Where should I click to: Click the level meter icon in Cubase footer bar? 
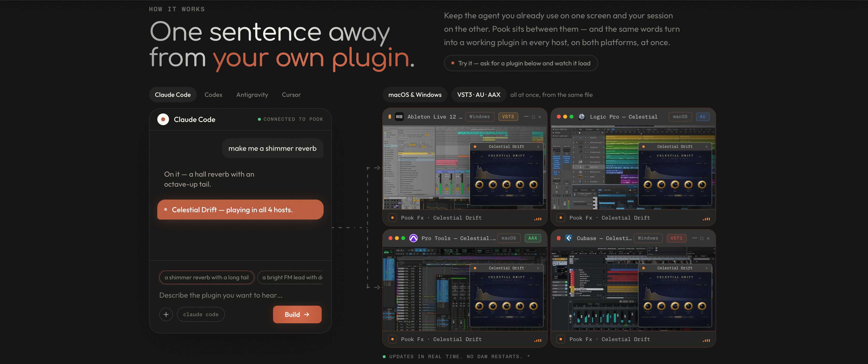coord(706,340)
